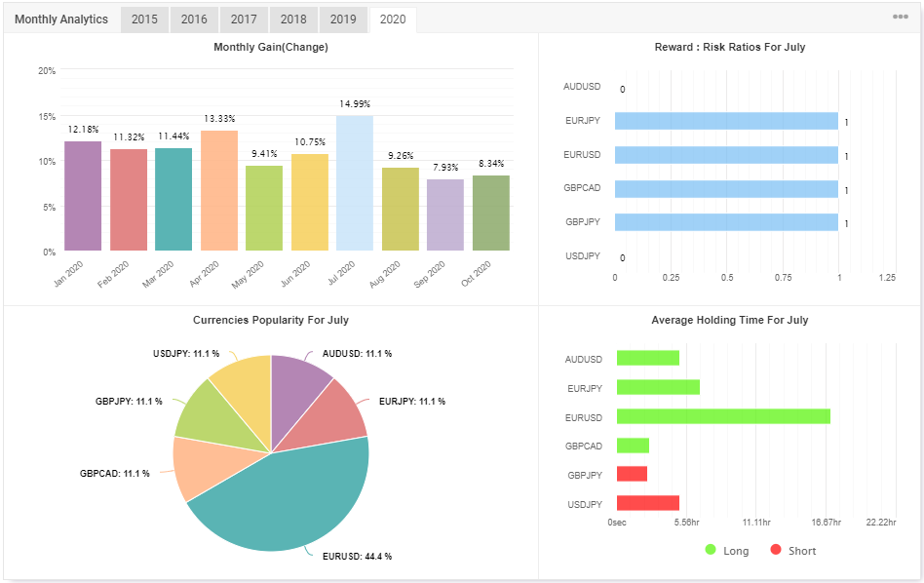Select the 2017 analytics tab
Screen dimensions: 924x583
pos(244,19)
